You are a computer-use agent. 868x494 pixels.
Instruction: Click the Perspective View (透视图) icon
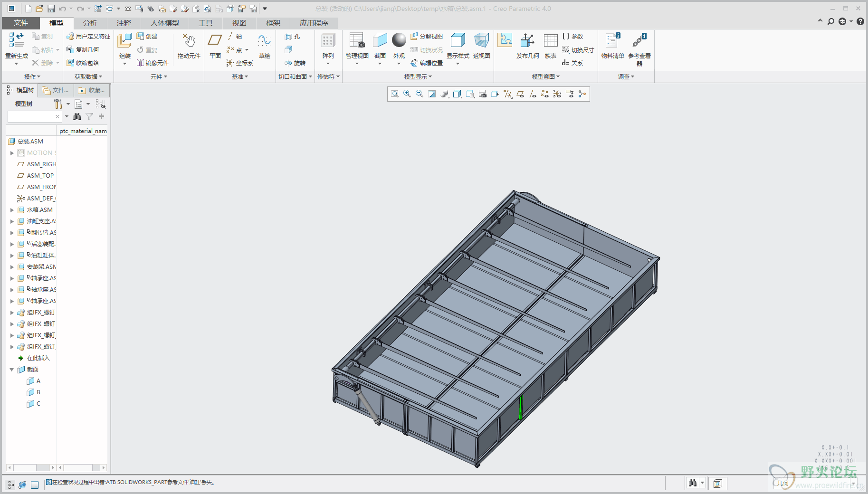[x=481, y=41]
